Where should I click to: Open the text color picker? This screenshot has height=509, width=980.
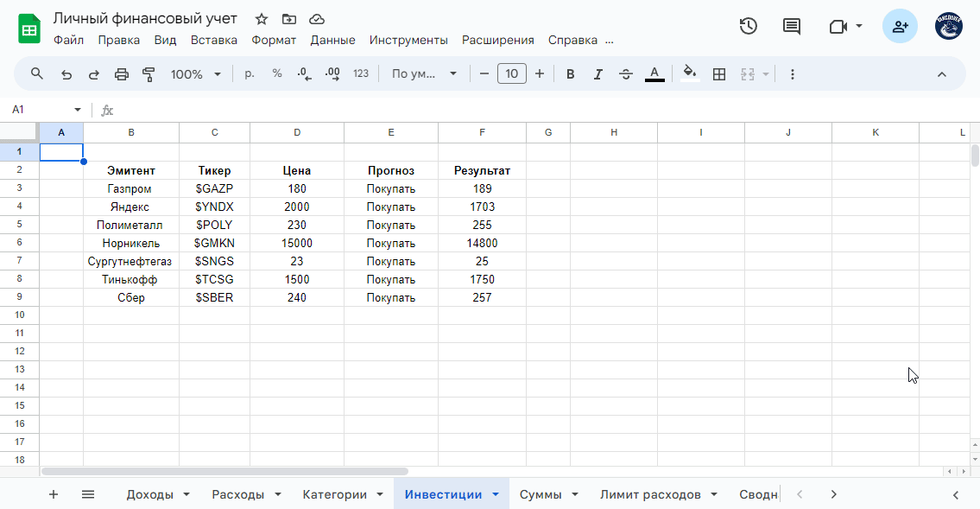pyautogui.click(x=654, y=74)
